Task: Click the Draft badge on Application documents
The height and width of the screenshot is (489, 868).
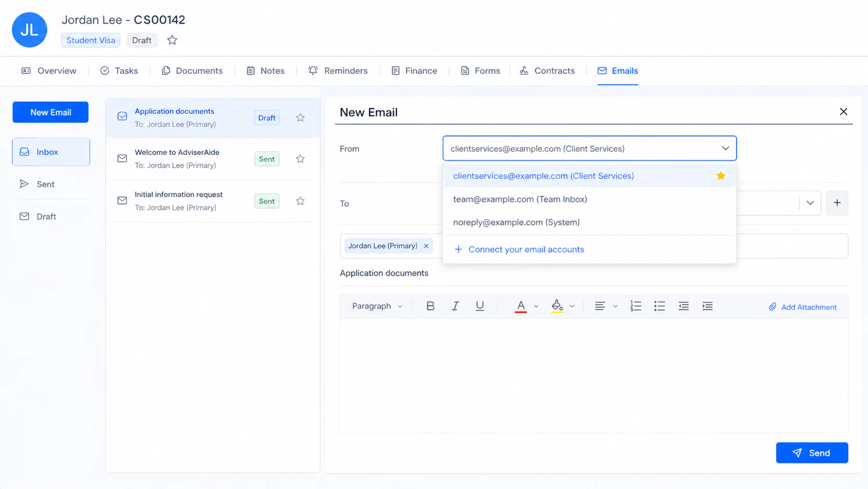Action: 267,118
